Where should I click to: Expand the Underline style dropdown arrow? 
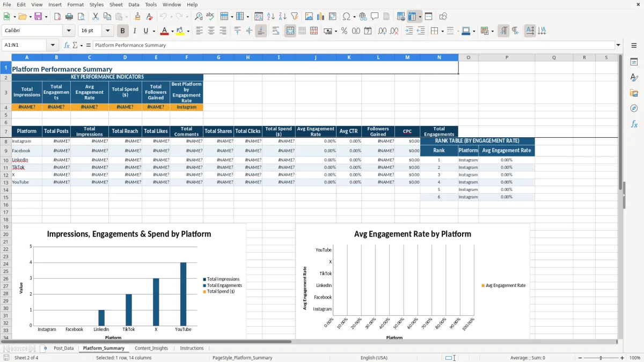pyautogui.click(x=153, y=31)
